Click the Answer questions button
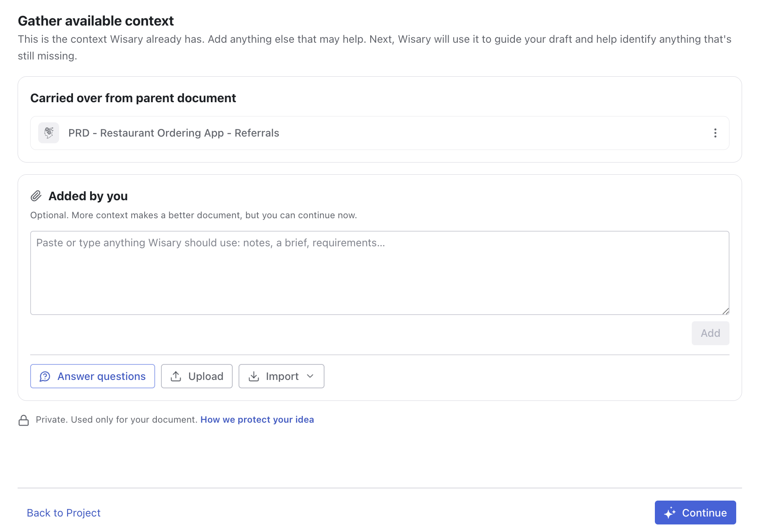The image size is (758, 532). (93, 376)
